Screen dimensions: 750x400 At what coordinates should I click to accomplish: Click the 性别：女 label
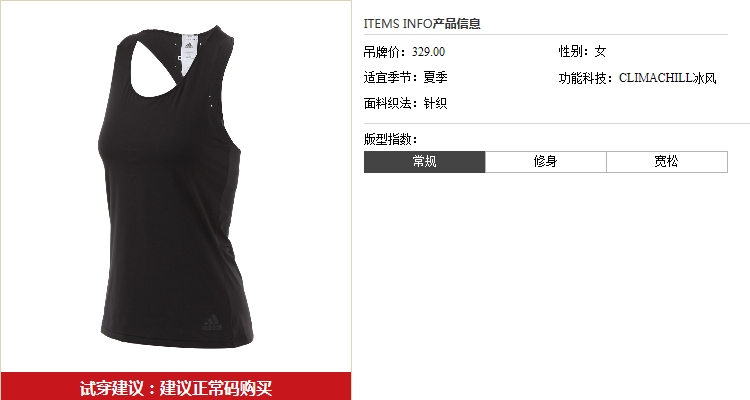click(583, 52)
